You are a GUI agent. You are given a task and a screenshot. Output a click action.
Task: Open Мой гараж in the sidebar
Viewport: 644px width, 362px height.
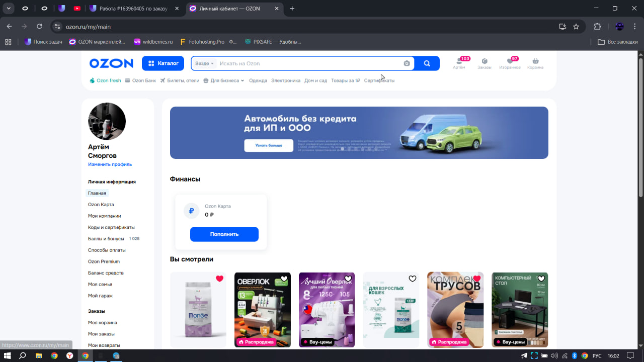click(x=100, y=296)
